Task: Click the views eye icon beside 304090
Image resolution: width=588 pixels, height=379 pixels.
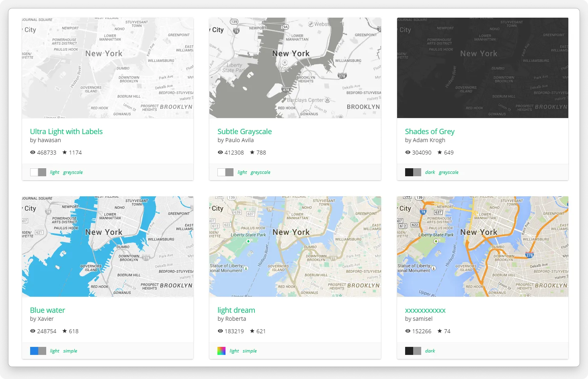Action: pyautogui.click(x=408, y=153)
